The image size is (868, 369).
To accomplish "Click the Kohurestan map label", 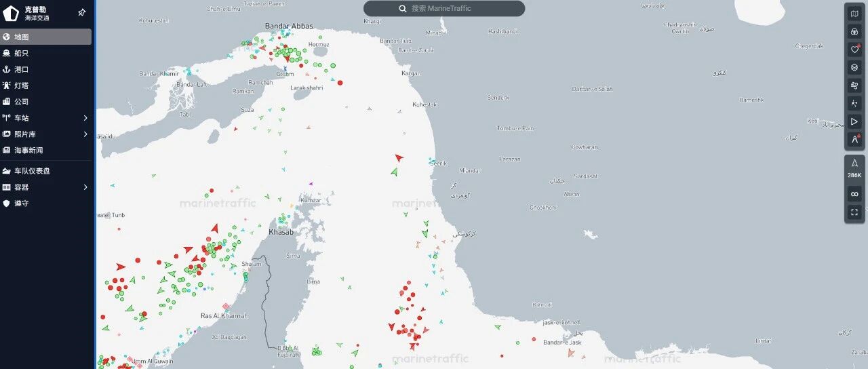I will 153,21.
